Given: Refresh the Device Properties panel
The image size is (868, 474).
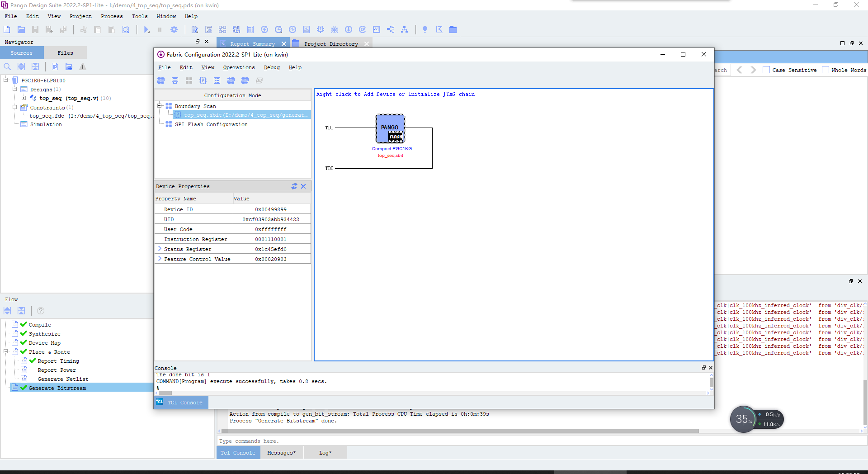Looking at the screenshot, I should pos(294,186).
